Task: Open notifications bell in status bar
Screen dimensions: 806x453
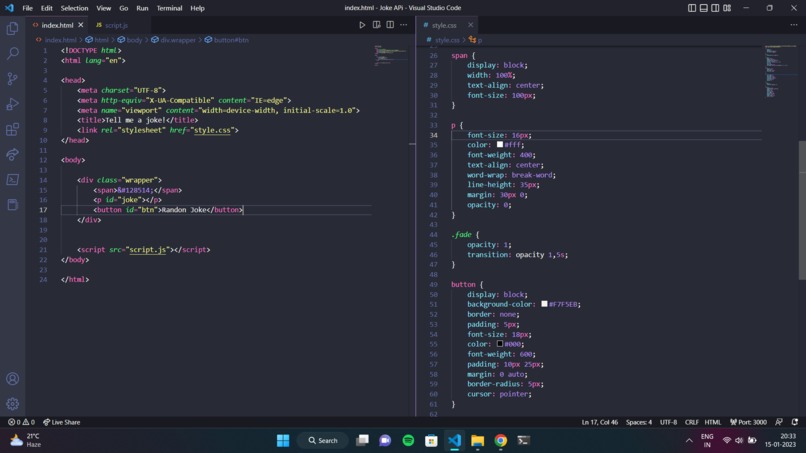Action: tap(795, 422)
